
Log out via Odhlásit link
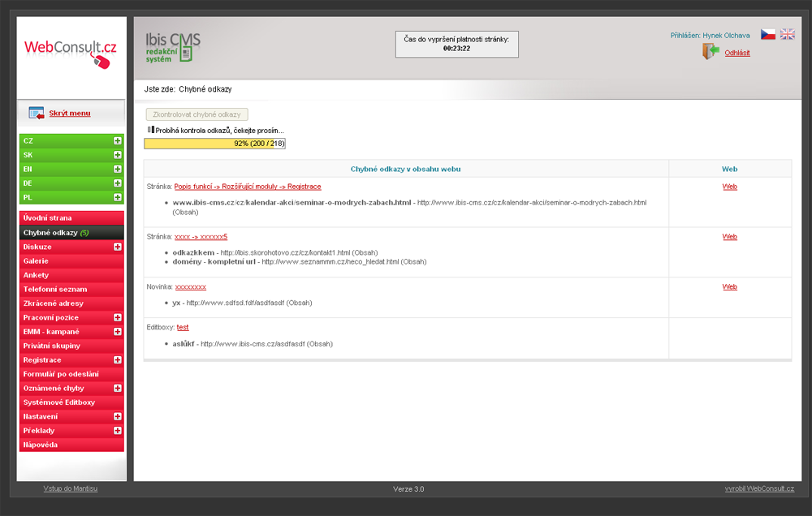coord(737,53)
